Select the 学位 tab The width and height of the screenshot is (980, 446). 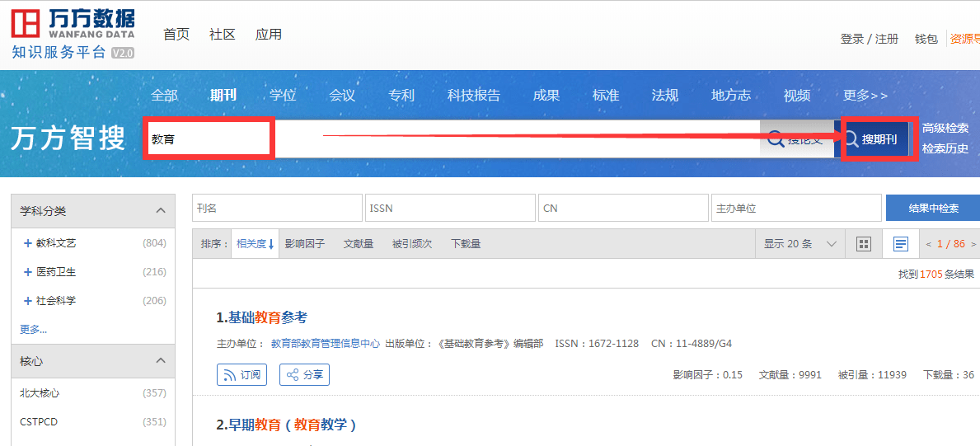click(284, 95)
